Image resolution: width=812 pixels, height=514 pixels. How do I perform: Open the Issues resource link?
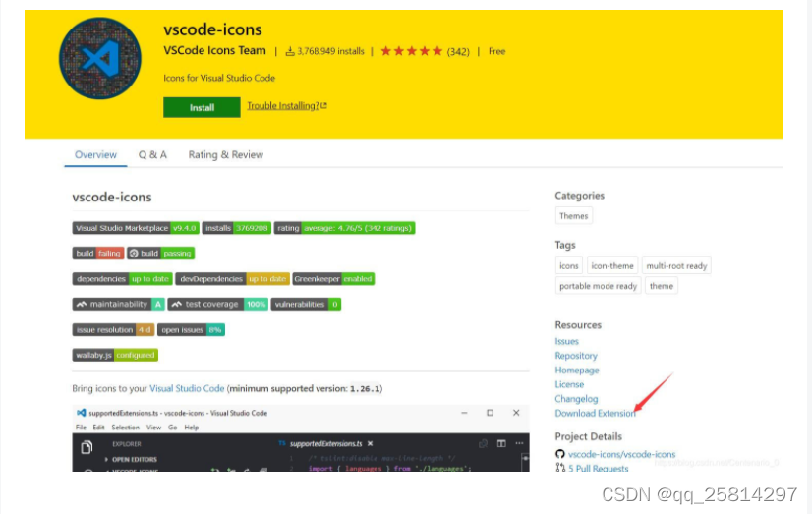tap(566, 341)
